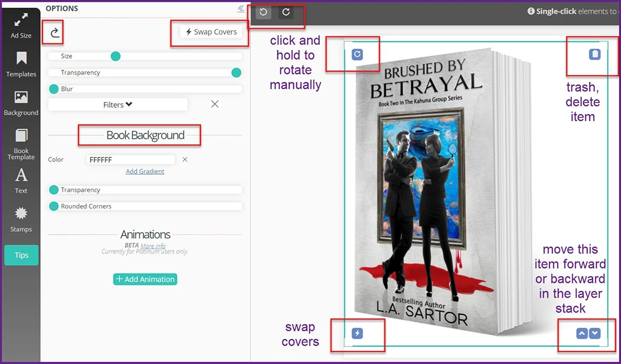The height and width of the screenshot is (364, 621).
Task: Click the Animations section heading
Action: [145, 234]
